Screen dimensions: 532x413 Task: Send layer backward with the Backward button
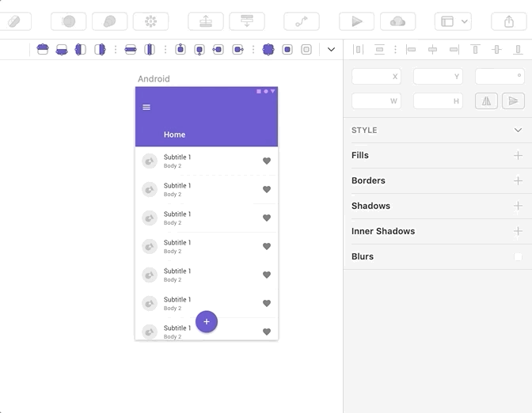[x=247, y=21]
